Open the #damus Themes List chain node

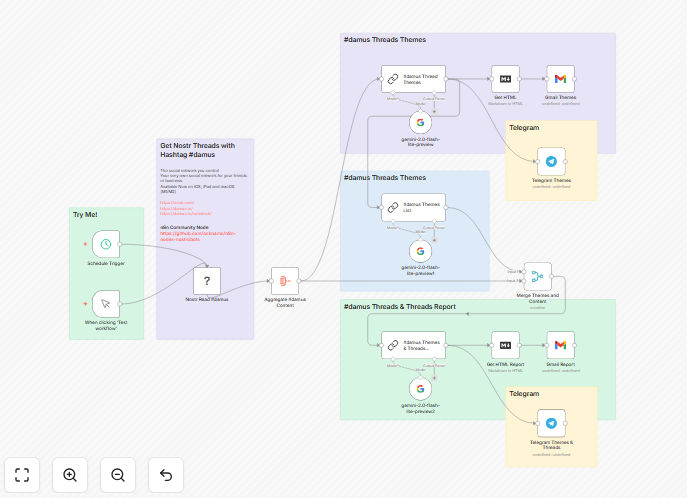(x=413, y=207)
